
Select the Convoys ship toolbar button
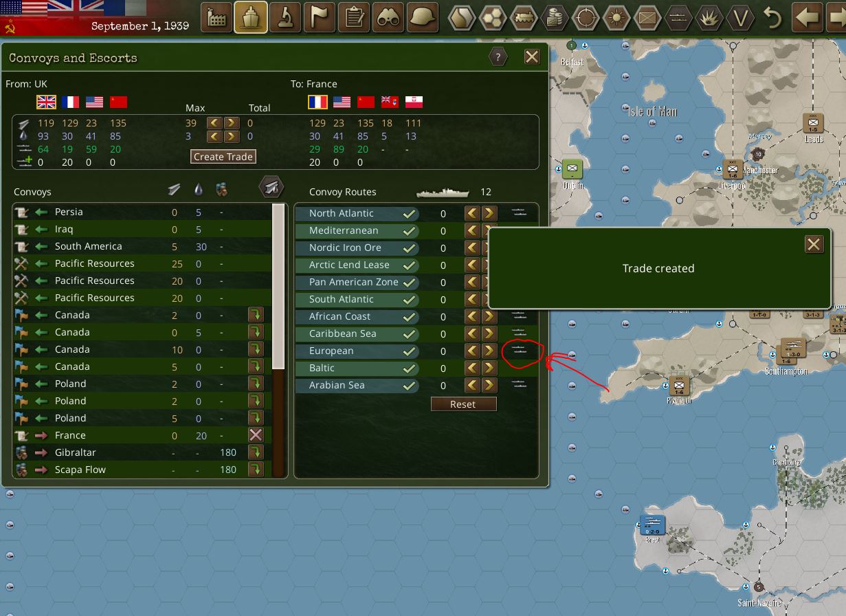pyautogui.click(x=251, y=17)
